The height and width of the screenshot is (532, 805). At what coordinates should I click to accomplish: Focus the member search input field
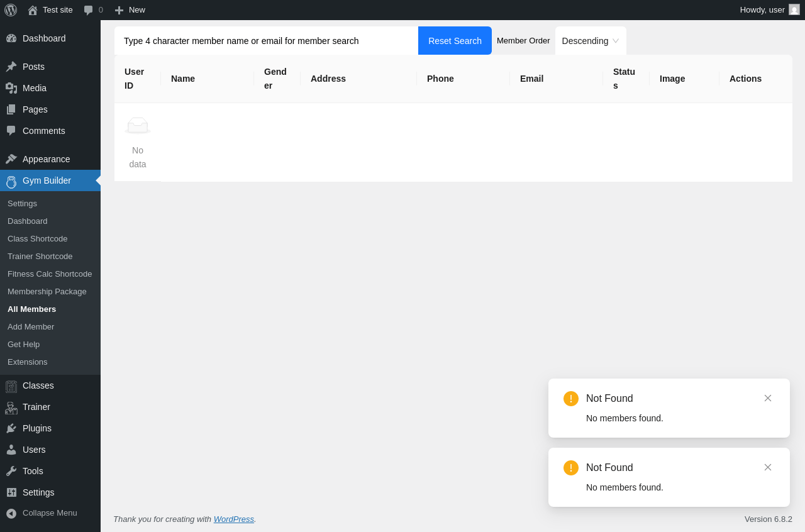point(266,41)
